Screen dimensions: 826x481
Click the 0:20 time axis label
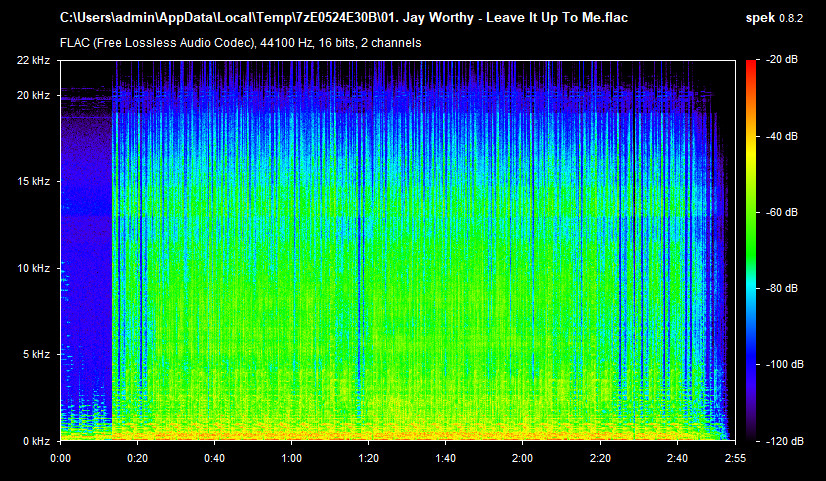coord(137,458)
